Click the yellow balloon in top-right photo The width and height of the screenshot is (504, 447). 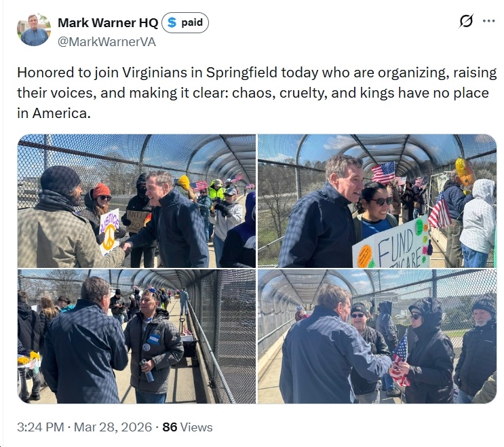[x=465, y=172]
